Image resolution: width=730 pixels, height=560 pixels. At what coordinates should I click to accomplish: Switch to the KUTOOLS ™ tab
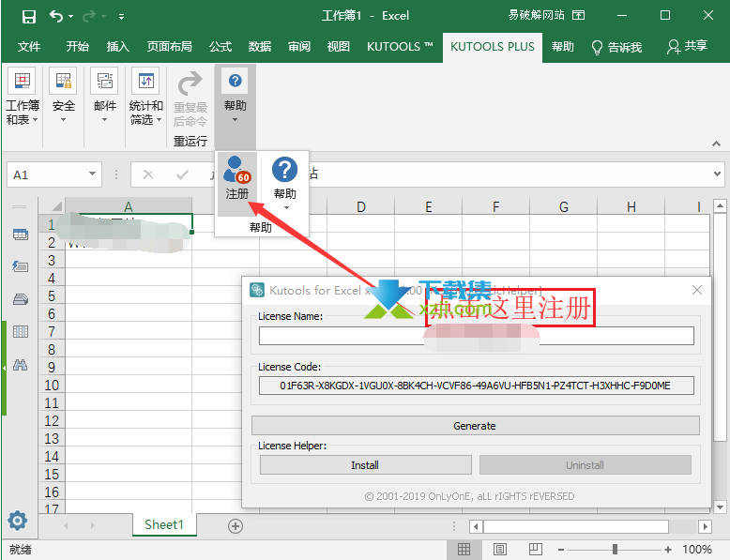click(400, 47)
